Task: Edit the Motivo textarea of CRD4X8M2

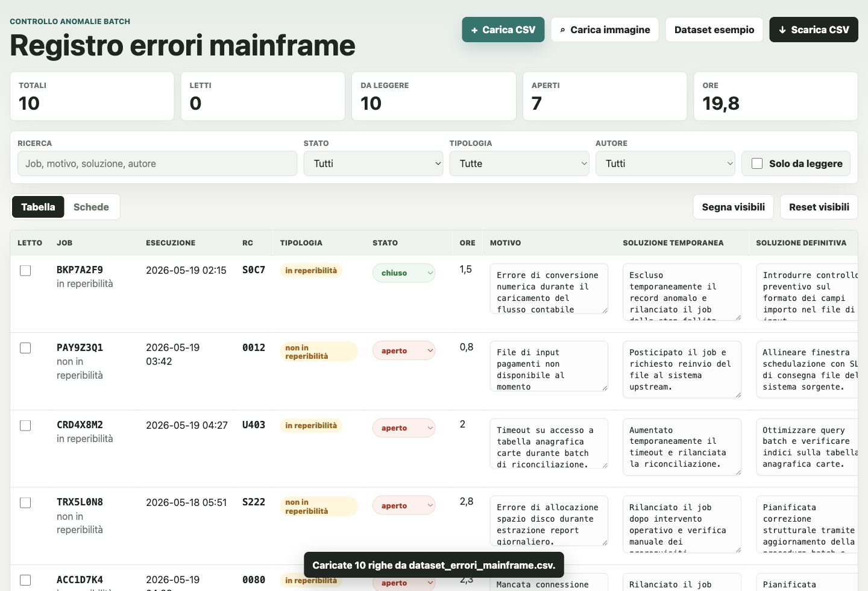Action: tap(549, 444)
